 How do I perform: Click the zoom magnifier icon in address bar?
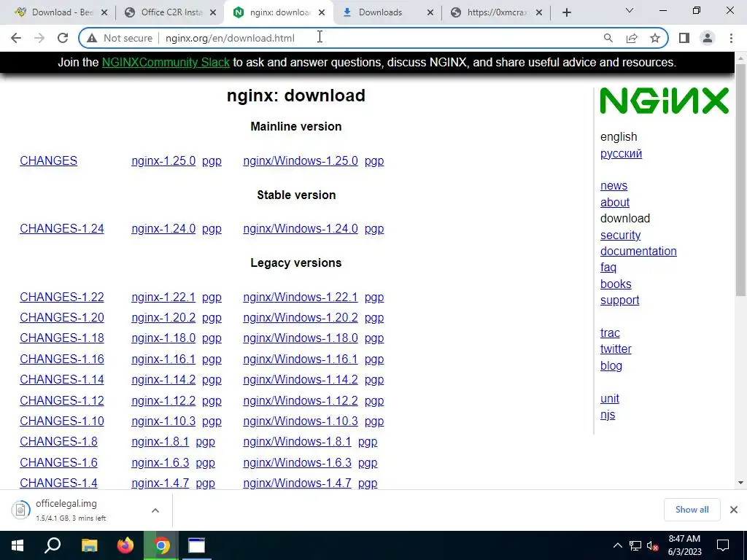(x=608, y=38)
